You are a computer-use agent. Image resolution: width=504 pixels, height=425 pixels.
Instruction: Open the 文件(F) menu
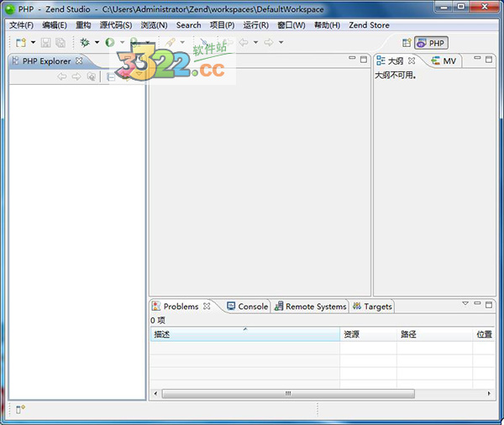point(21,25)
